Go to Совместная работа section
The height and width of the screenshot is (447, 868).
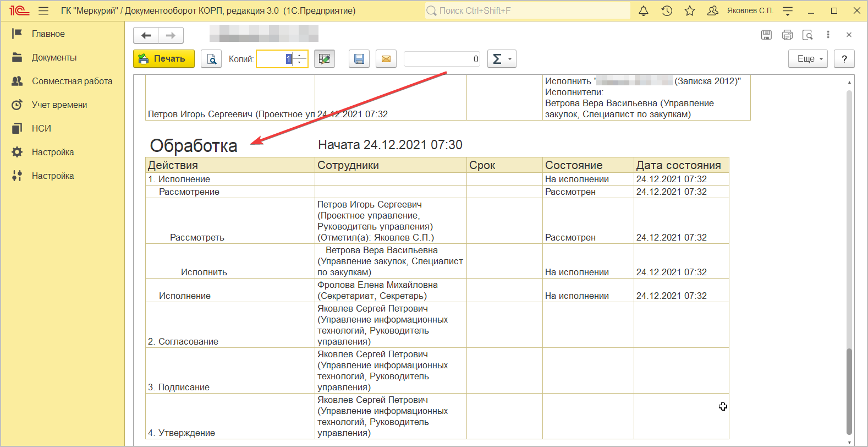coord(72,81)
